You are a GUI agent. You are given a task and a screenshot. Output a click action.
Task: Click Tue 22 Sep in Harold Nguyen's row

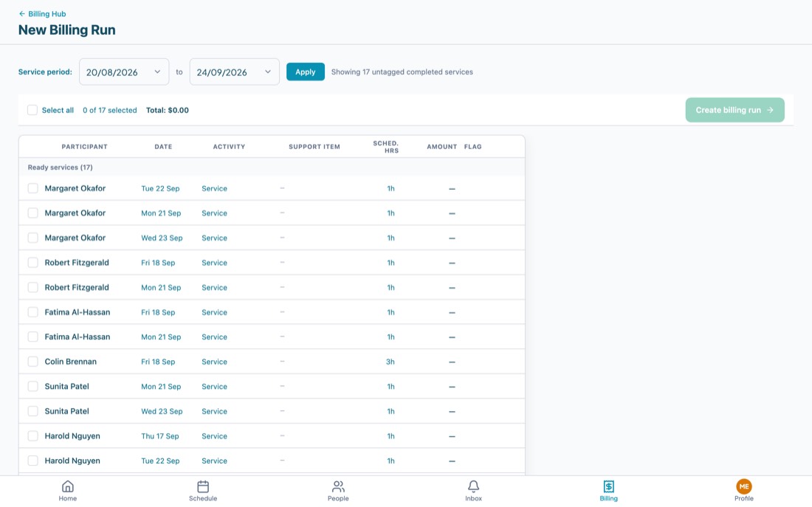(x=160, y=461)
